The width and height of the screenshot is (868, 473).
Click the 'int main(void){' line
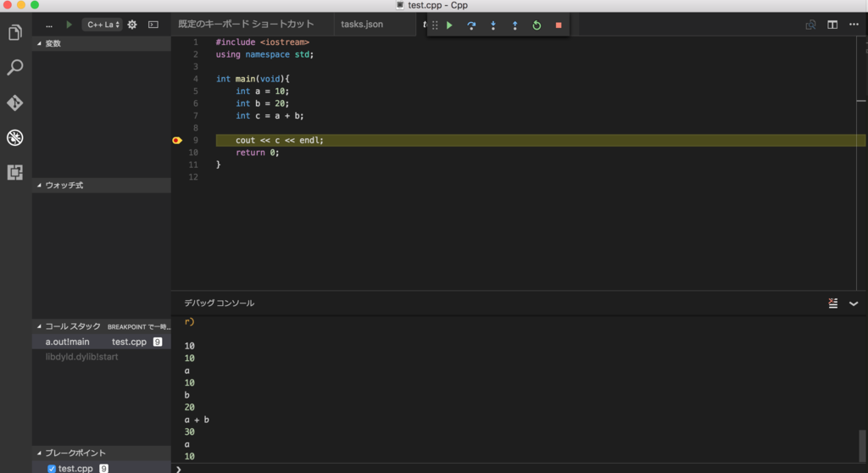point(253,79)
